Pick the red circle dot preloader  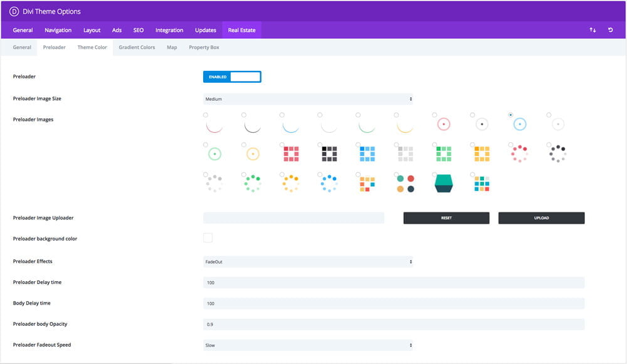[x=443, y=124]
